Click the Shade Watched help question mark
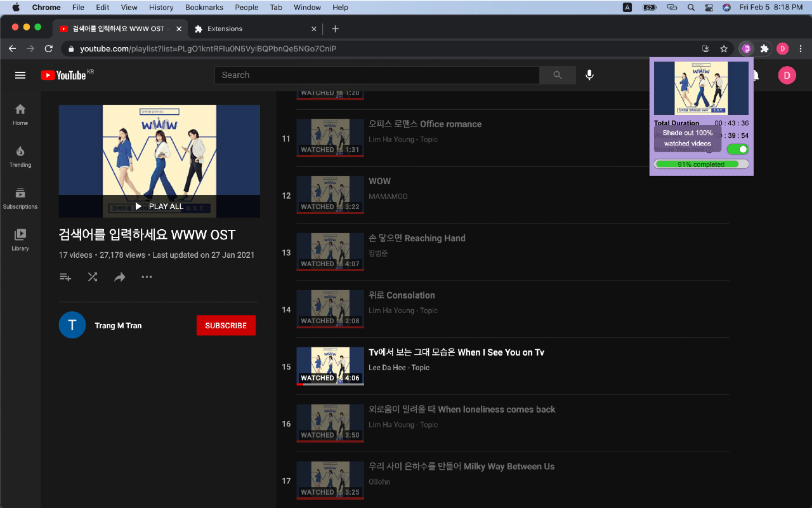812x508 pixels. 709,150
